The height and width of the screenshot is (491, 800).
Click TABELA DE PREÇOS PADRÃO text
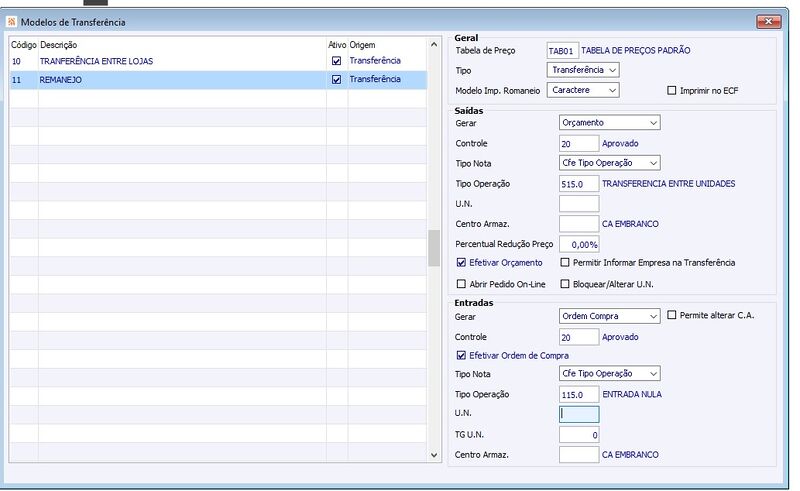pos(636,51)
